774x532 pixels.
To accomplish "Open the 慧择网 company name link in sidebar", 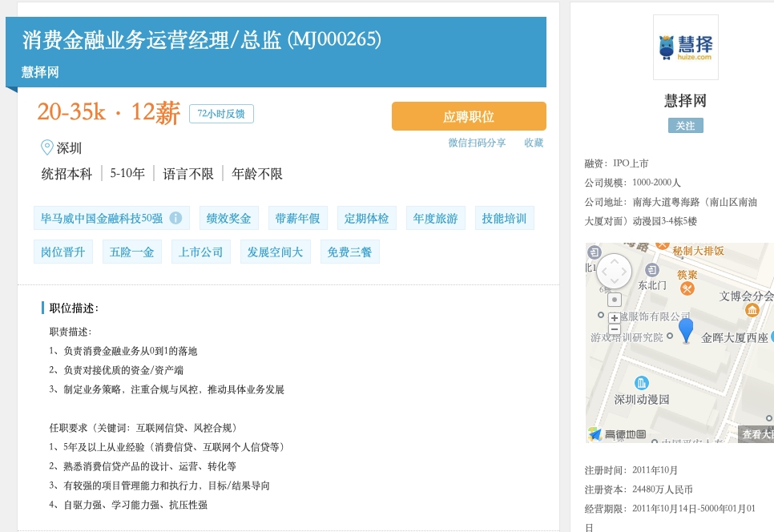I will click(x=685, y=101).
